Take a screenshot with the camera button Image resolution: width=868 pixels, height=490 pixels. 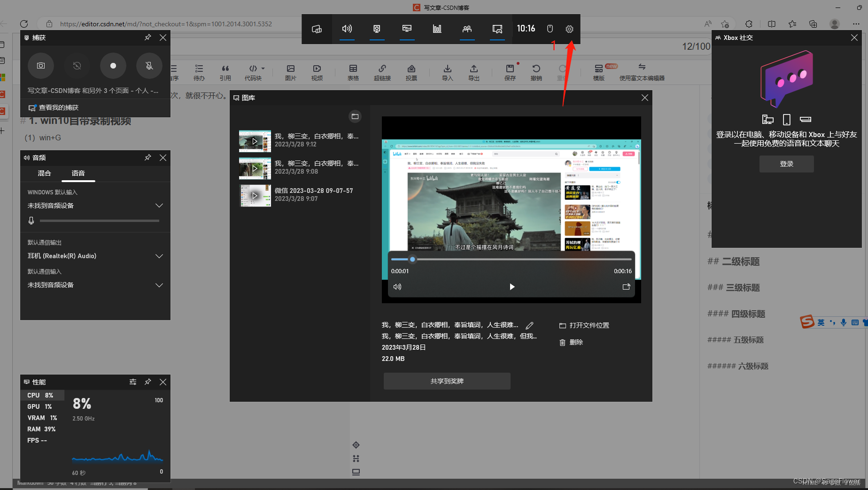tap(41, 66)
